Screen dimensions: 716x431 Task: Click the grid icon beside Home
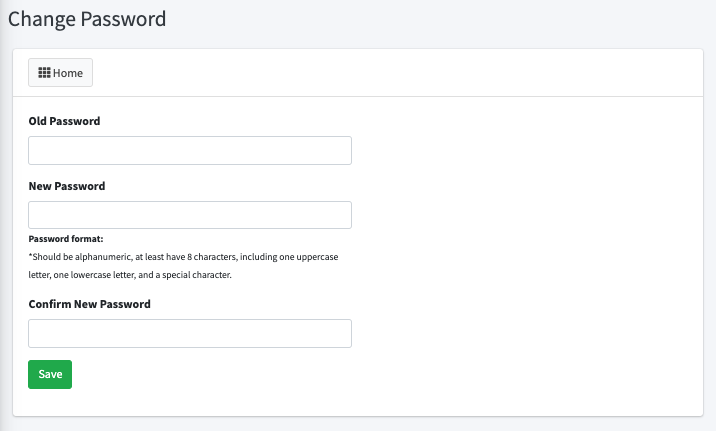(x=44, y=73)
